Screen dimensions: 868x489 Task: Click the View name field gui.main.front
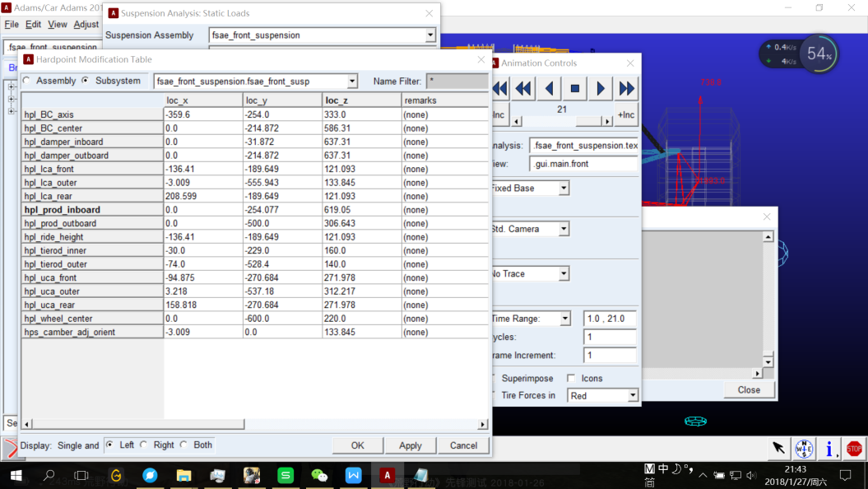click(584, 164)
